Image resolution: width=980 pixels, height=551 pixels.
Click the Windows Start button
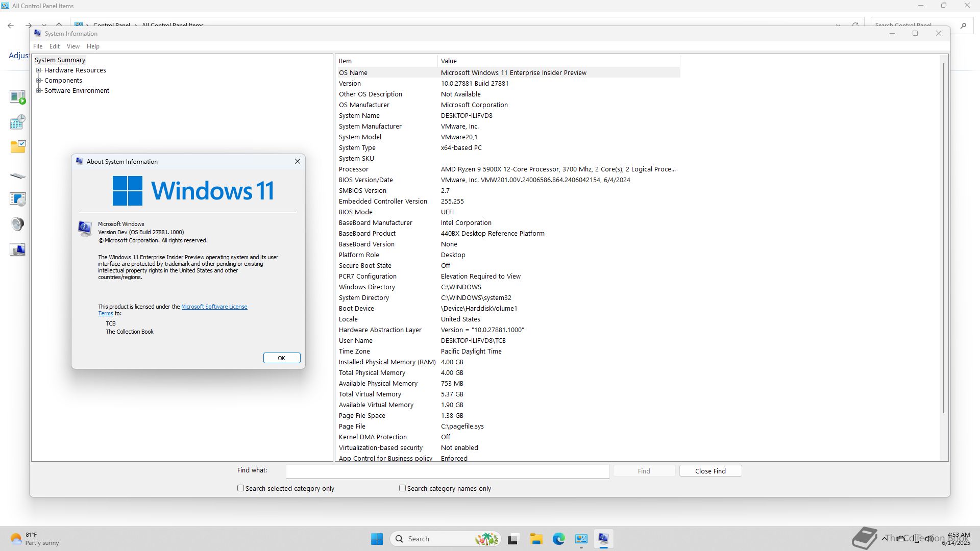coord(377,539)
